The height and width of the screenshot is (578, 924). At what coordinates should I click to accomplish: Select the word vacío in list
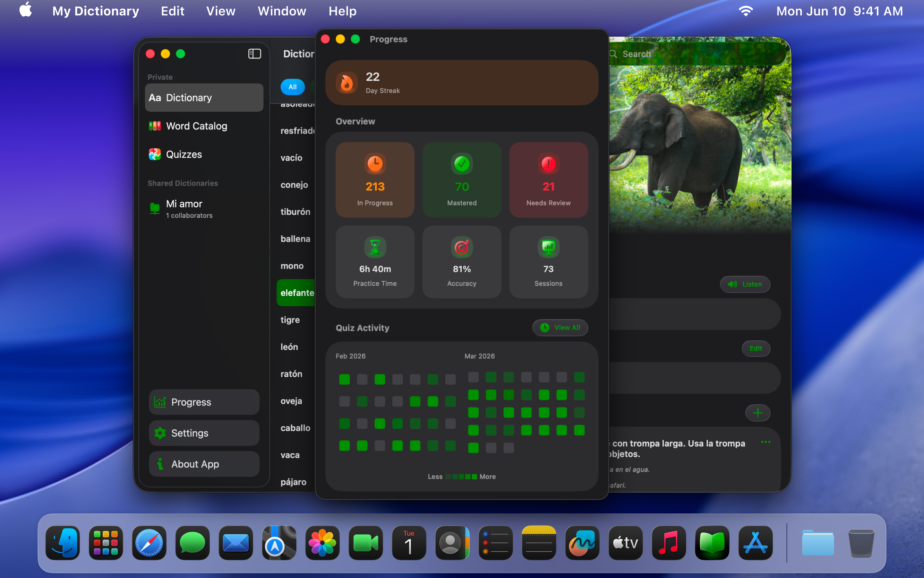tap(291, 157)
